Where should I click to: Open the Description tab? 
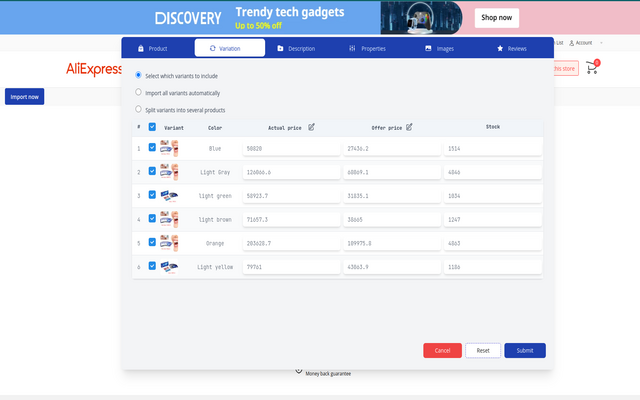[296, 48]
